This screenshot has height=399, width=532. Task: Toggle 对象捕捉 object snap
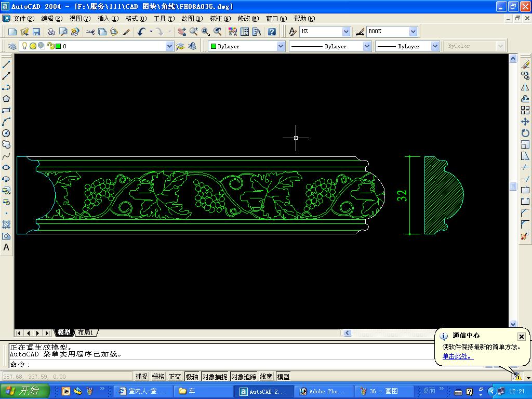click(215, 377)
